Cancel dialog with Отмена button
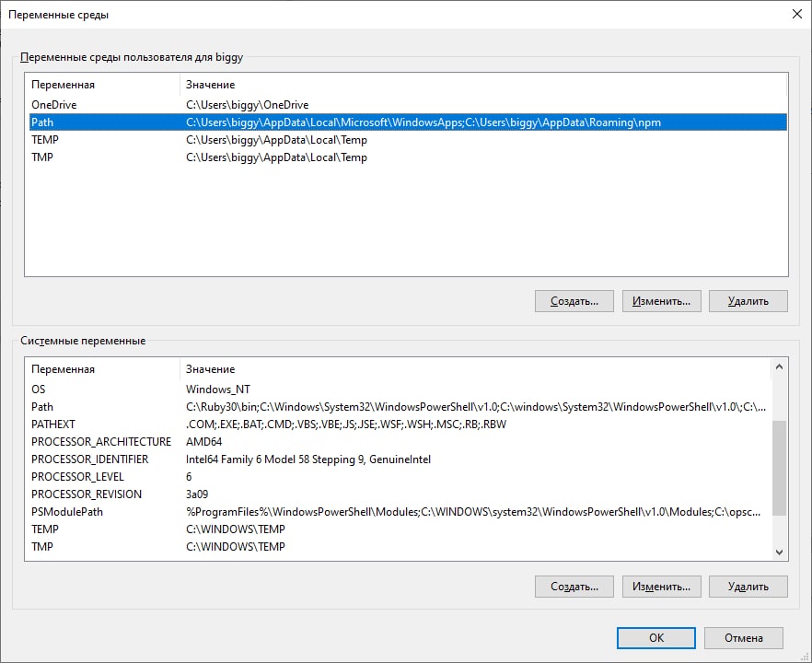The width and height of the screenshot is (812, 663). pos(743,637)
